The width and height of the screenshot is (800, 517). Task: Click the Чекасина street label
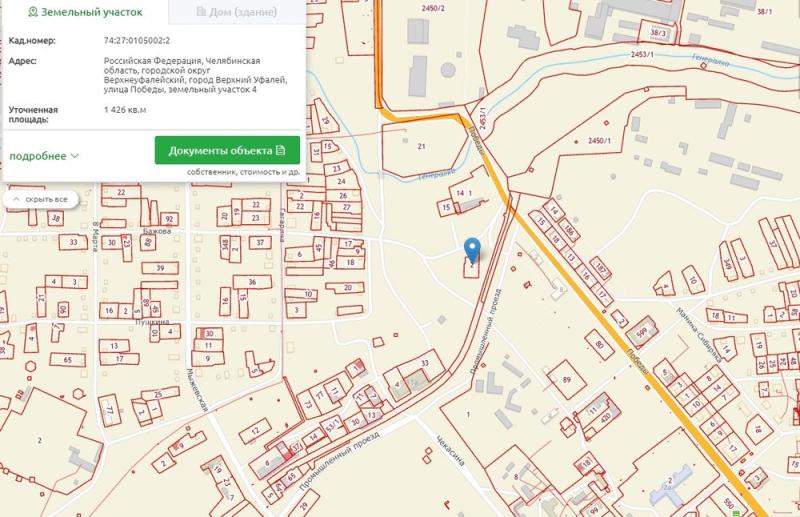451,450
